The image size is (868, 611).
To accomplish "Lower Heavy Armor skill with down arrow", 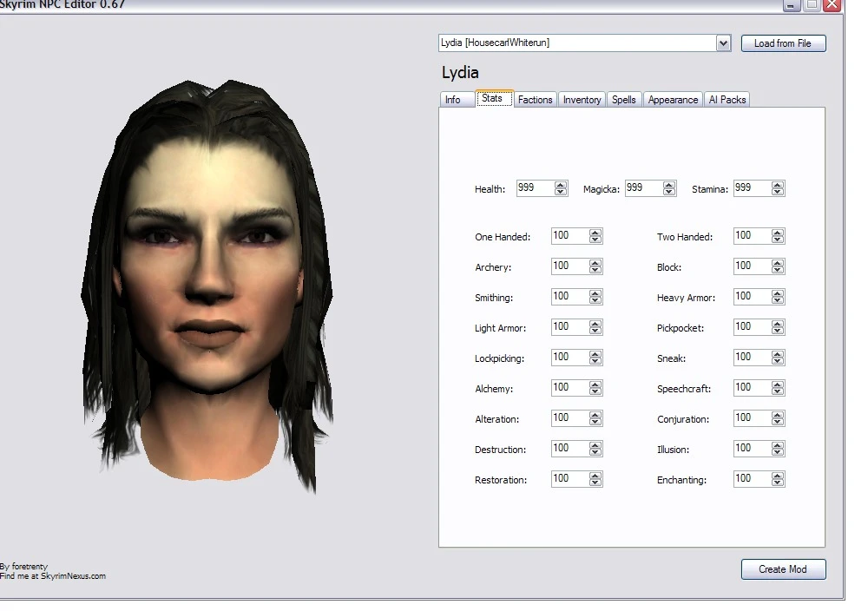I will (777, 300).
